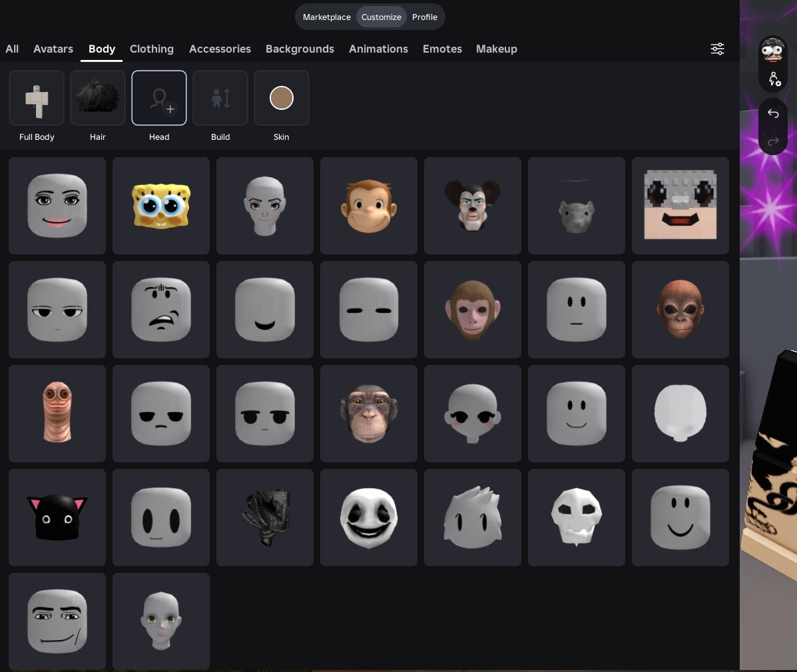The image size is (797, 672).
Task: Click the undo arrow icon
Action: coord(772,113)
